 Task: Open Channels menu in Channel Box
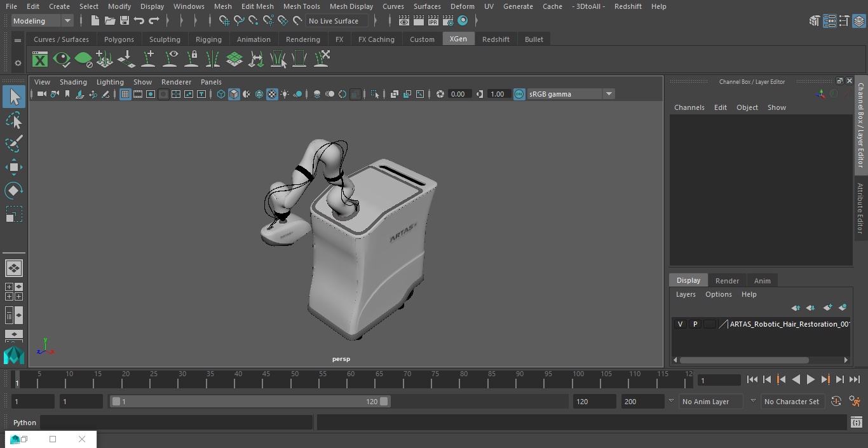[689, 107]
